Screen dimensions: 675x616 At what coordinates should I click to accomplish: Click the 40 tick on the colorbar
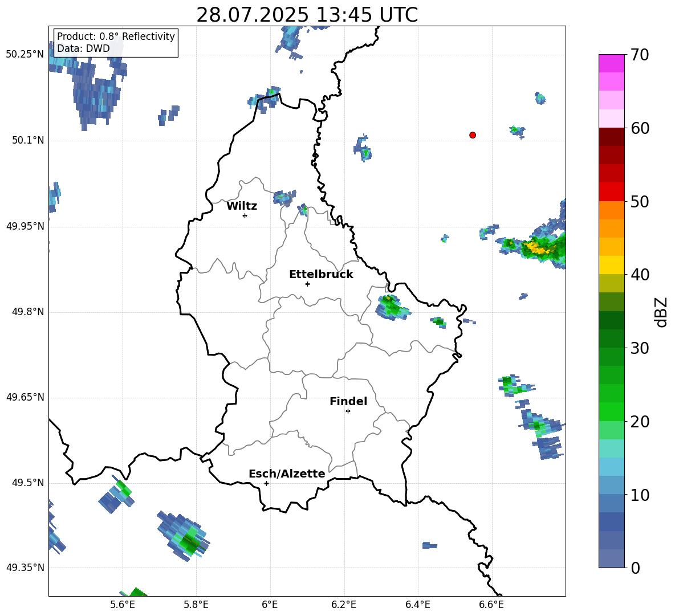(640, 275)
